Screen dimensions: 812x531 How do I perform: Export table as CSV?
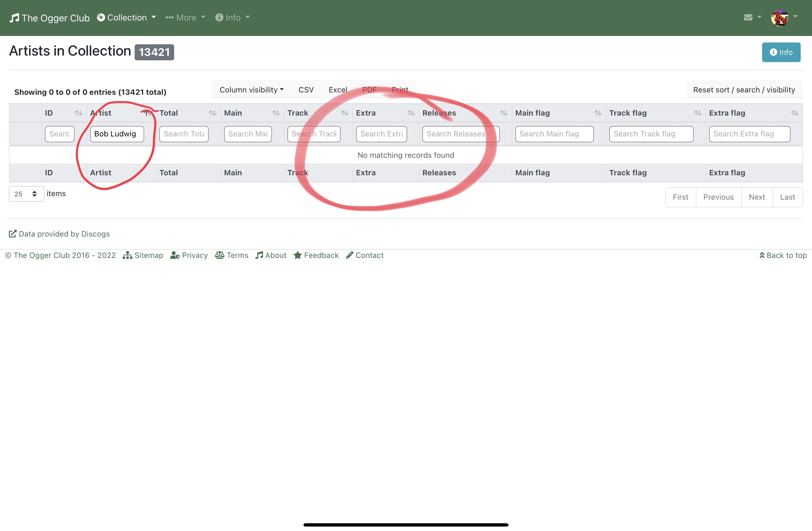[x=306, y=90]
